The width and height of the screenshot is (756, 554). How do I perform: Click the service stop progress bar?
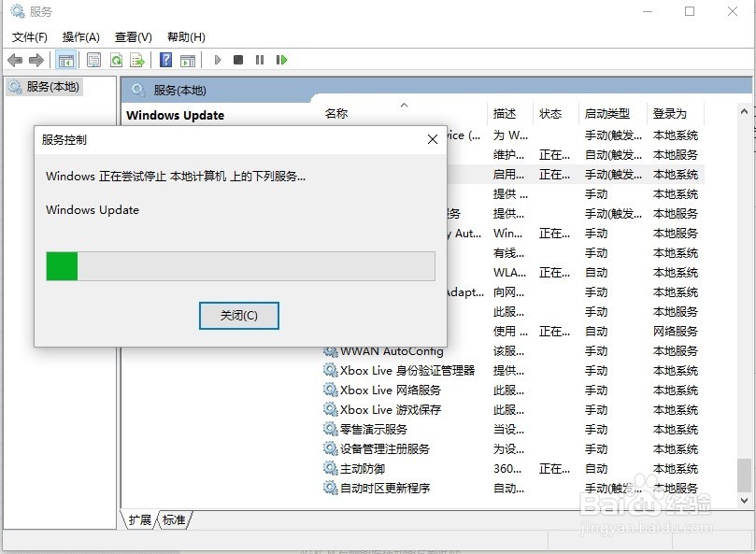click(239, 266)
